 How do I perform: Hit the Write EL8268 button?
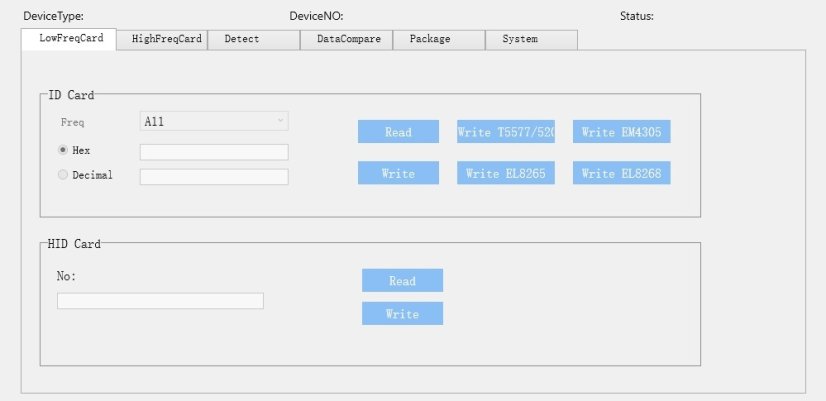pyautogui.click(x=621, y=173)
